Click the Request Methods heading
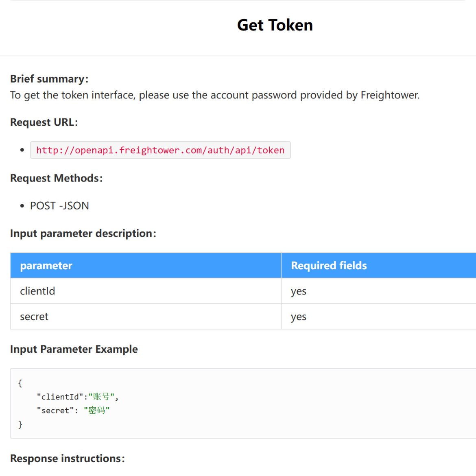Screen dimensions: 476x476 56,178
